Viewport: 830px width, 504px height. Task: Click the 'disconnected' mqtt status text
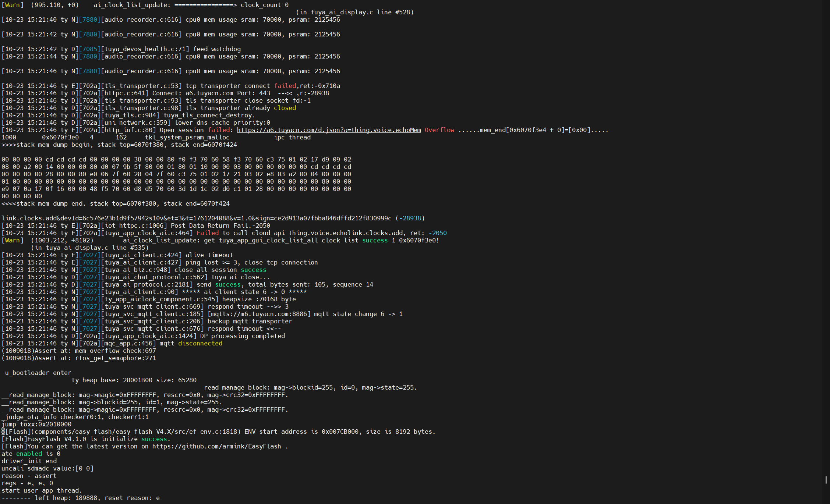click(200, 343)
